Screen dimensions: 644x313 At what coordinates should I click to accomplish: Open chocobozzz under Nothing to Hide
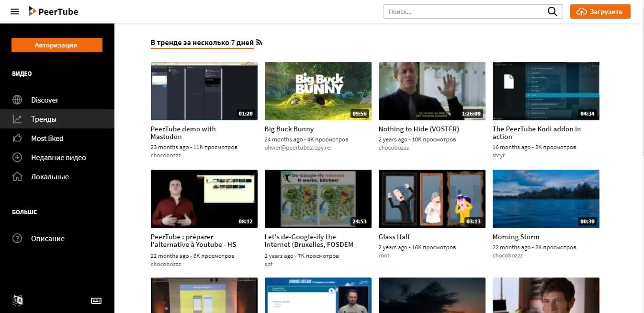394,148
